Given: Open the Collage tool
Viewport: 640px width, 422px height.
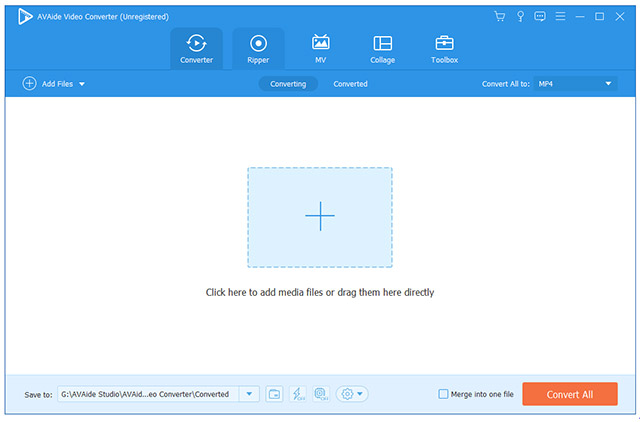Looking at the screenshot, I should 382,48.
